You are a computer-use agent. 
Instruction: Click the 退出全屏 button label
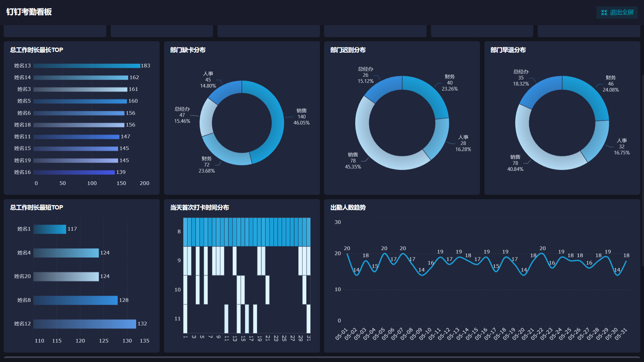[622, 13]
